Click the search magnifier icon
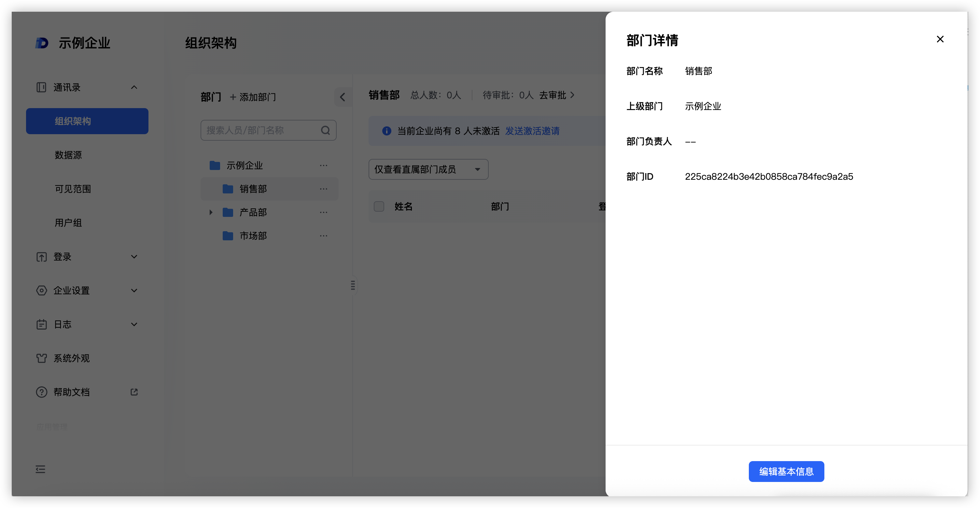 click(325, 131)
